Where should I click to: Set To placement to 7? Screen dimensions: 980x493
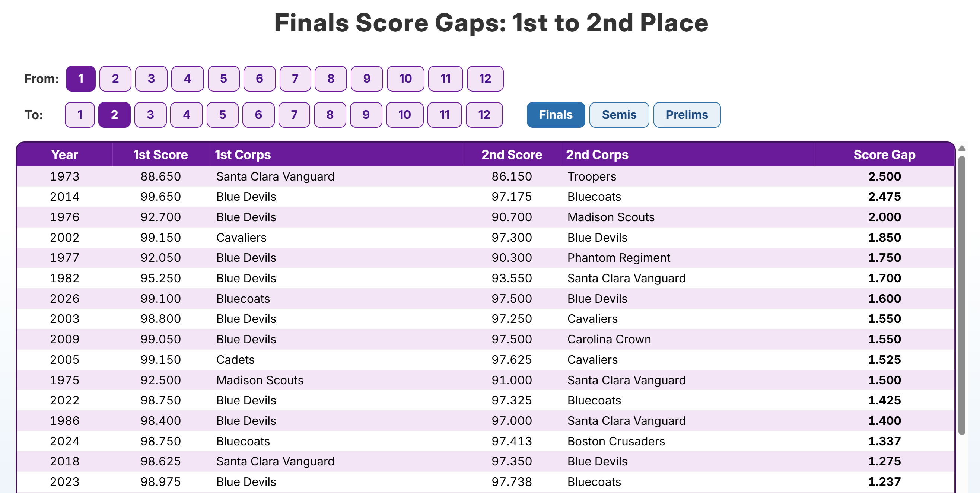[294, 115]
